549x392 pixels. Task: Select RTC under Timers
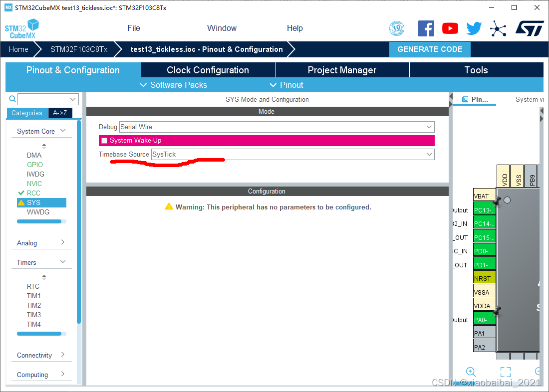click(33, 286)
